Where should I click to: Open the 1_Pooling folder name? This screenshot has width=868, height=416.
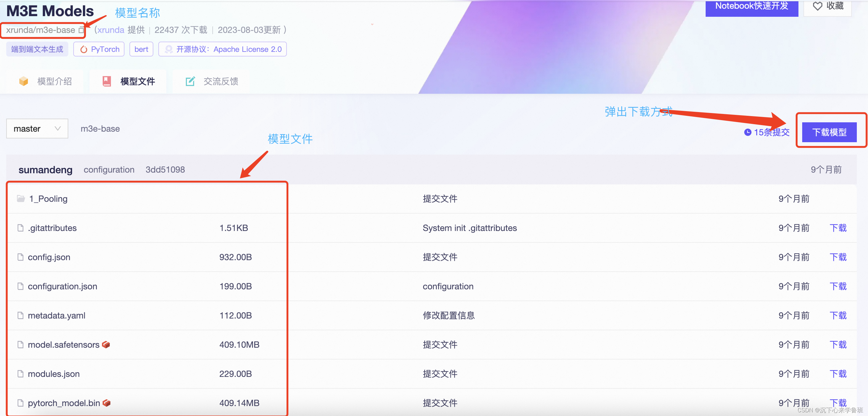pyautogui.click(x=48, y=199)
